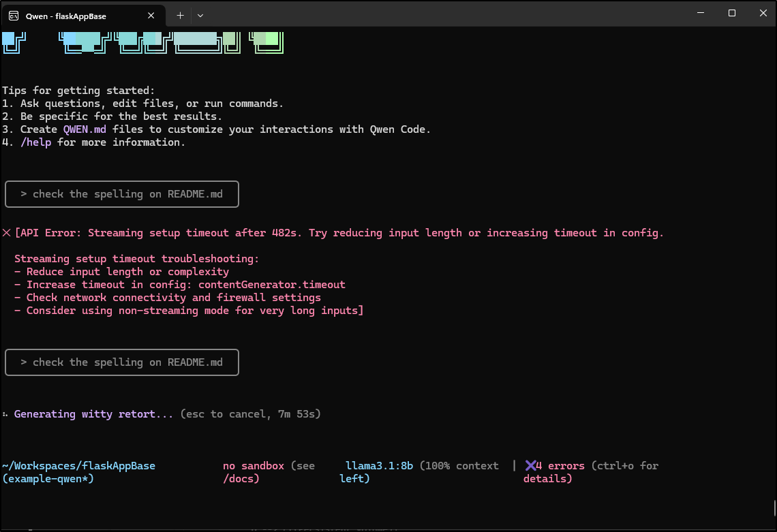Click the spinner beside Generating witty retort
The height and width of the screenshot is (532, 777).
tap(5, 414)
